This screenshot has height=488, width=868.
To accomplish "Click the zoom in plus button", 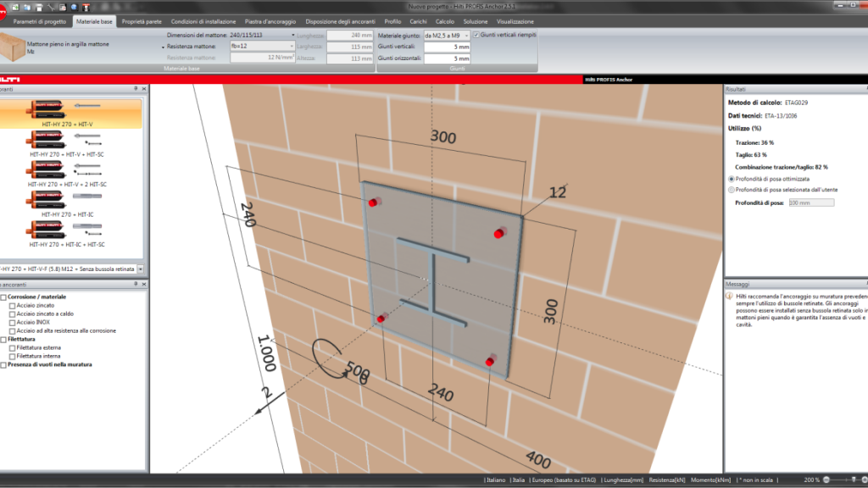I will (865, 480).
